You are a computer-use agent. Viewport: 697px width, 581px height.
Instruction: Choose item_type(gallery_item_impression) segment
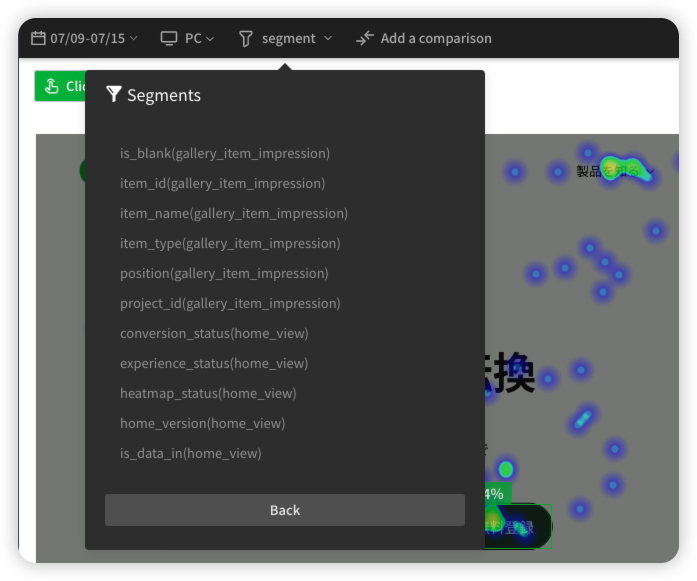pos(230,243)
